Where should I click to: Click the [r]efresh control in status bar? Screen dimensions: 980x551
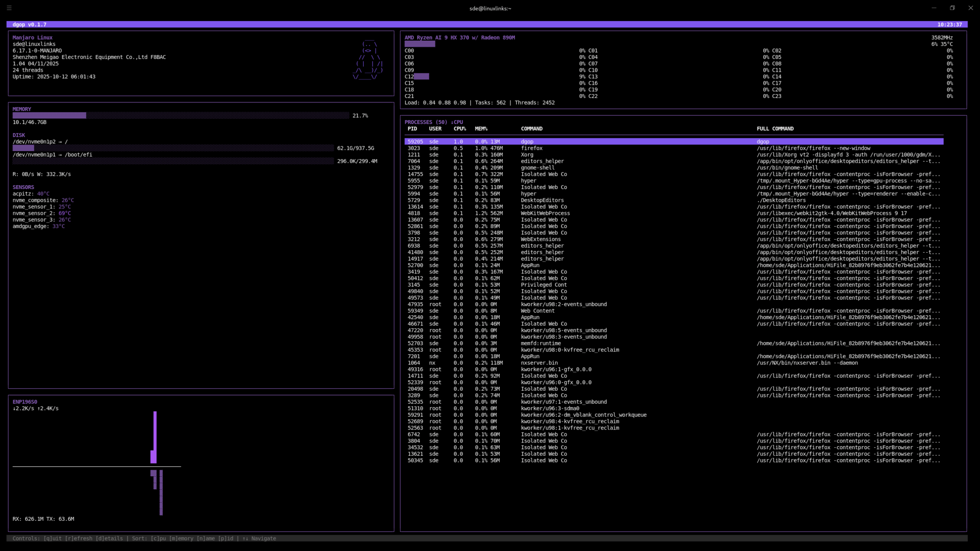78,538
